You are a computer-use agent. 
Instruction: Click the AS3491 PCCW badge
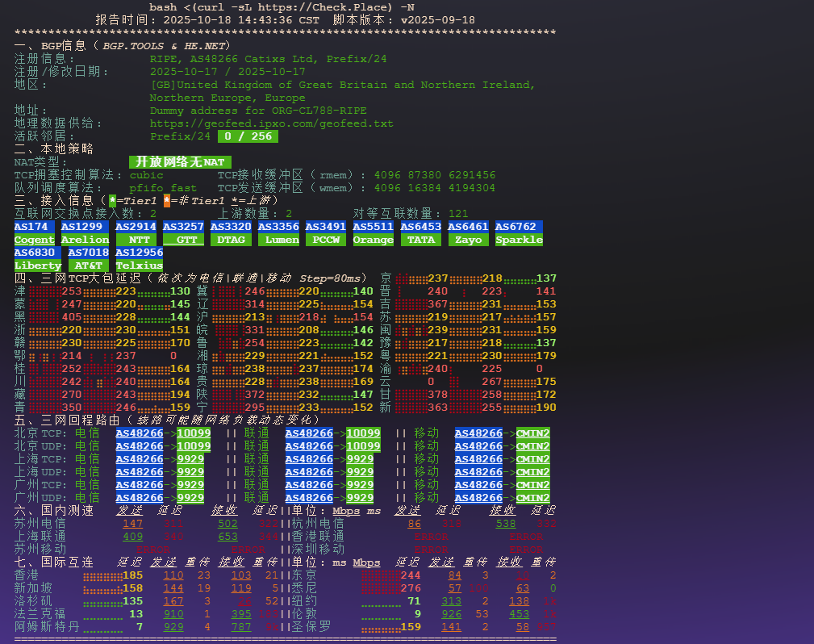tap(326, 233)
